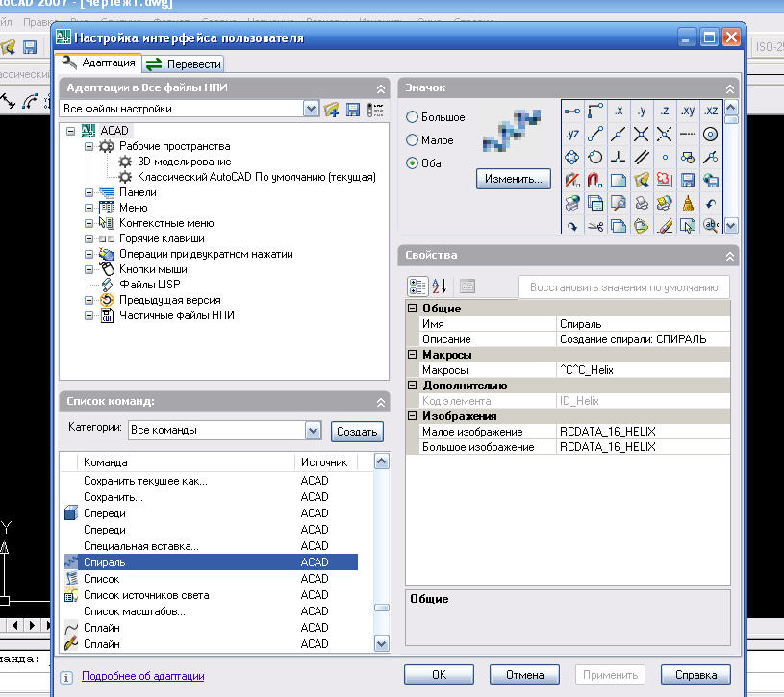Collapse the Общие properties section
The height and width of the screenshot is (697, 784).
(412, 309)
